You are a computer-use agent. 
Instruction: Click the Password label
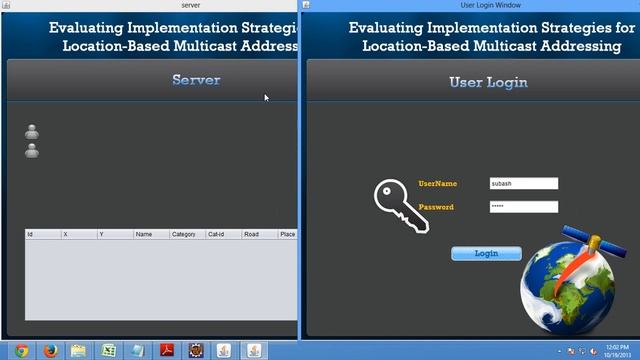[x=436, y=207]
